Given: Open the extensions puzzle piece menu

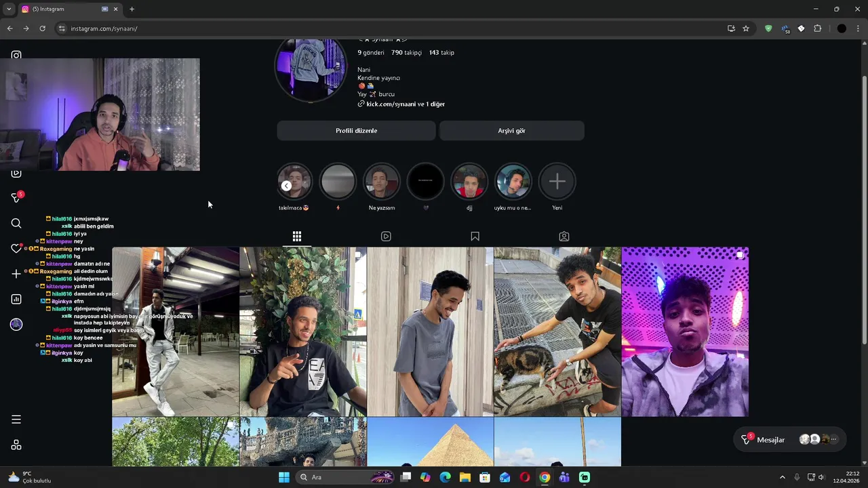Looking at the screenshot, I should [817, 28].
